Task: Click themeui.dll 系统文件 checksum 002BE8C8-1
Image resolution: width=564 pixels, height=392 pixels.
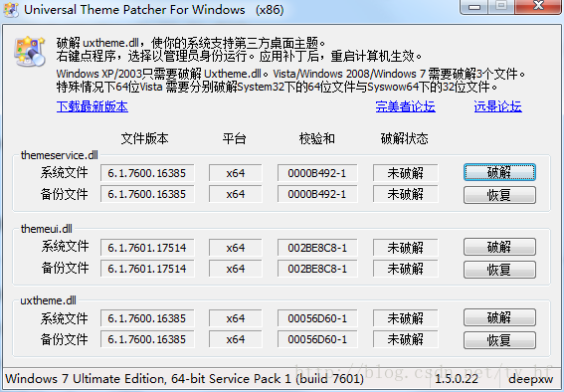Action: (317, 248)
